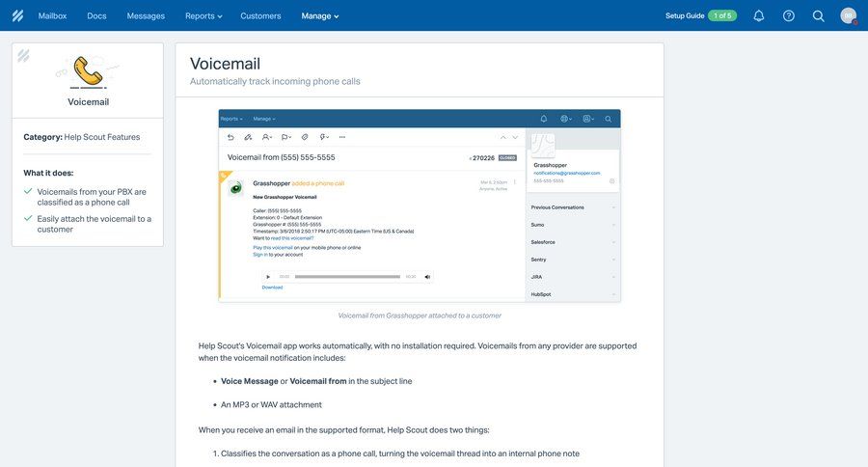
Task: Click 'Easily attach the voicemail to a customer'
Action: coord(95,224)
